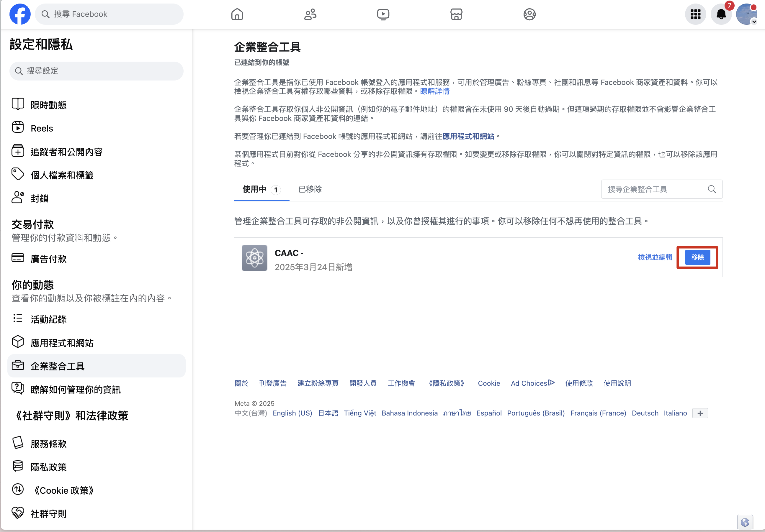Click 檢視並編輯 for CAAC
This screenshot has width=765, height=532.
click(x=655, y=257)
